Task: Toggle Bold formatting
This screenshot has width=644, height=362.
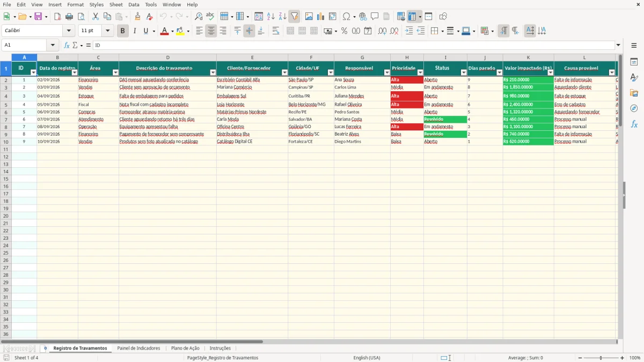Action: [x=122, y=31]
